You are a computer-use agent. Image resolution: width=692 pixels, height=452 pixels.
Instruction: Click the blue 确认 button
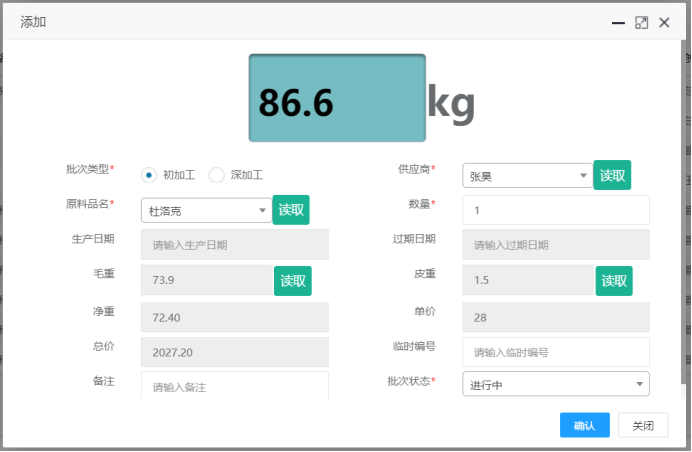point(585,425)
